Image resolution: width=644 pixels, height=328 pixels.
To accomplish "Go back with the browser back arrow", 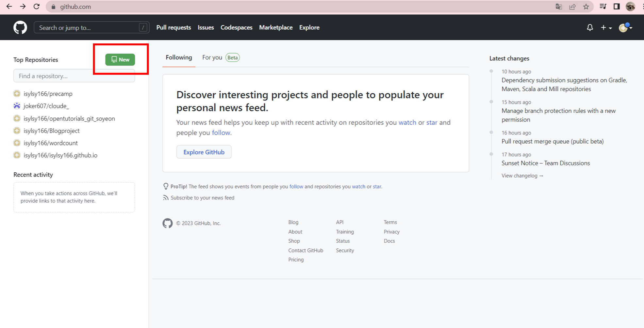I will click(x=9, y=7).
